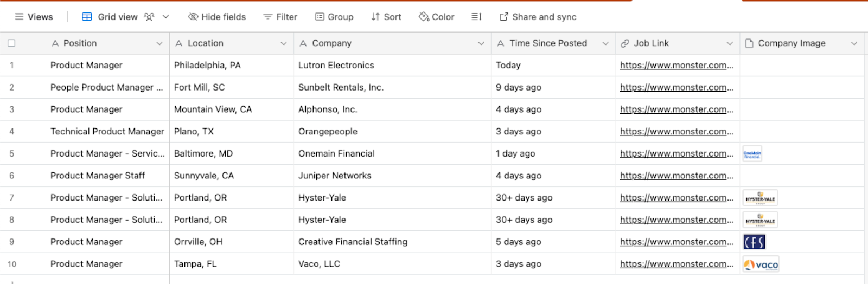Select the Sunnyvale, CA cell
The height and width of the screenshot is (284, 868).
click(x=232, y=176)
